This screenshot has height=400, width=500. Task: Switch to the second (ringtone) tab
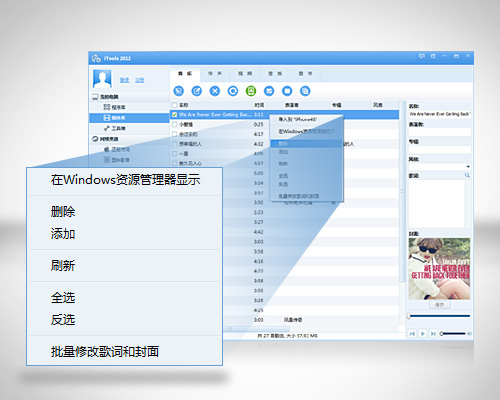click(x=215, y=74)
